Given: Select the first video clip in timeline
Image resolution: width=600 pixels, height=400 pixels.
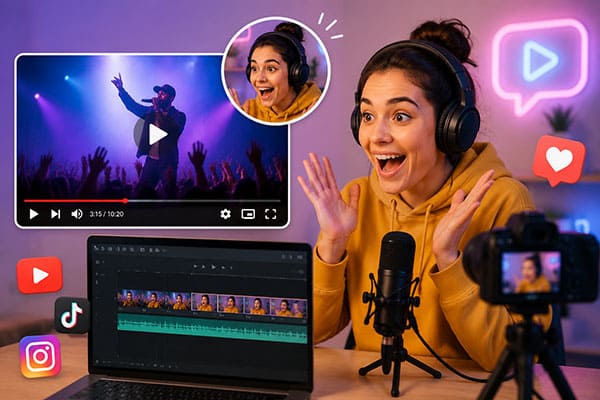Looking at the screenshot, I should (129, 300).
